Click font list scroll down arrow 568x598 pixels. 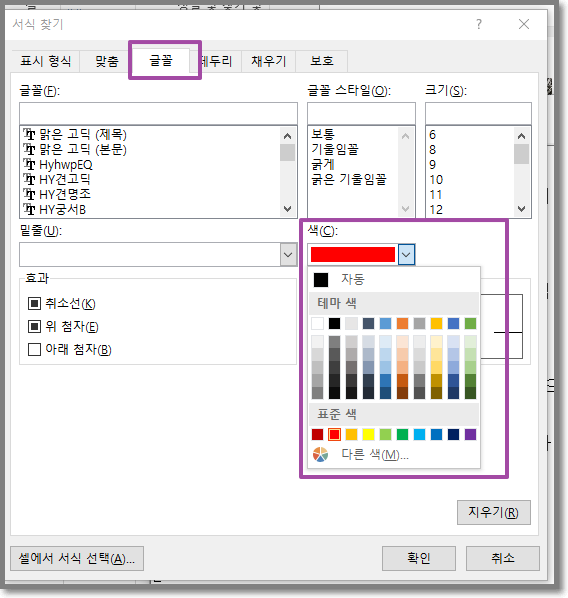[x=288, y=209]
